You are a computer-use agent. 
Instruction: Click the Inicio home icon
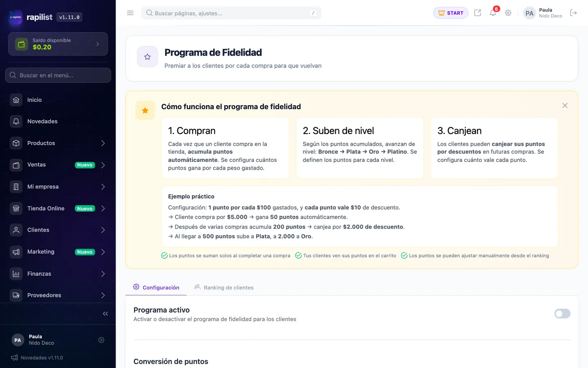pyautogui.click(x=16, y=100)
